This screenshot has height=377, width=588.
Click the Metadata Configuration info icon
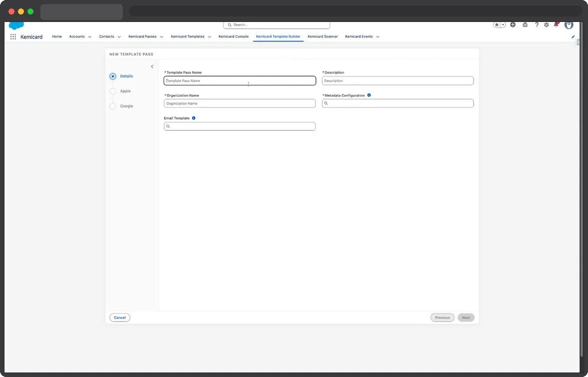[x=369, y=95]
